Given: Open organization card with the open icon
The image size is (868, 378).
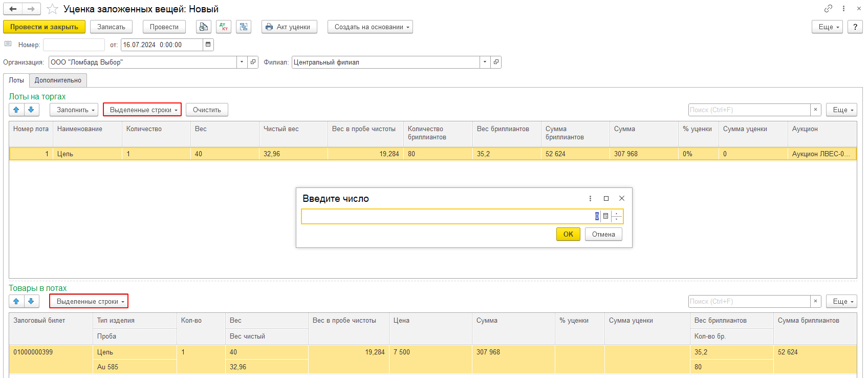Looking at the screenshot, I should [x=253, y=62].
